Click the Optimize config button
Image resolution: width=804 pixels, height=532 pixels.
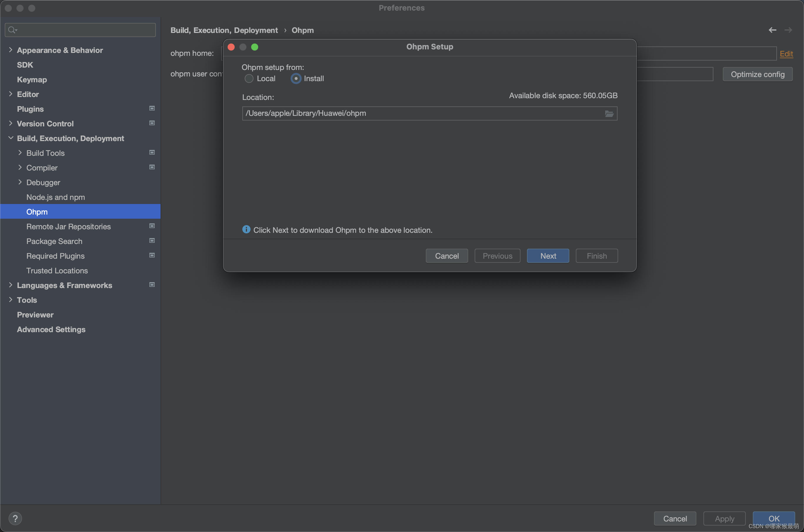click(758, 74)
